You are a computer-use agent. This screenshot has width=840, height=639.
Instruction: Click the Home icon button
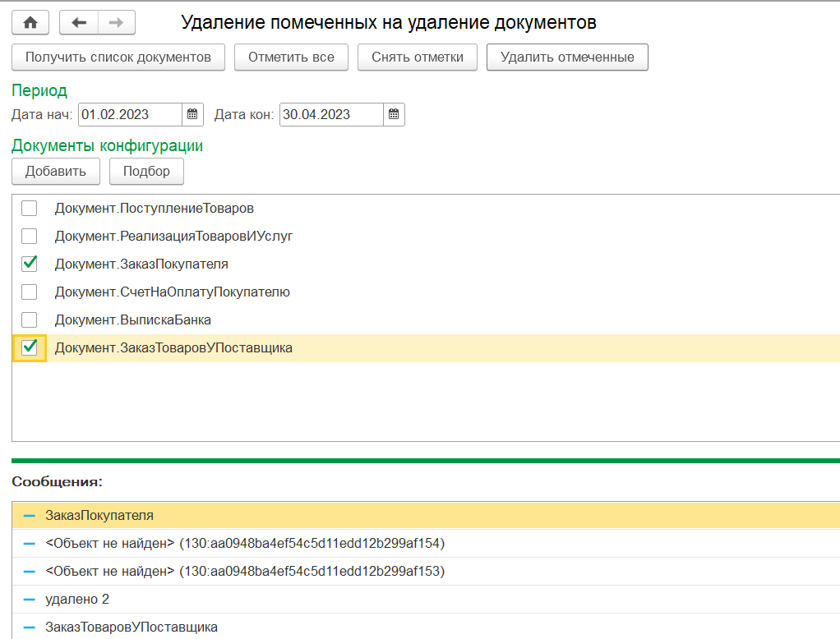(x=30, y=23)
